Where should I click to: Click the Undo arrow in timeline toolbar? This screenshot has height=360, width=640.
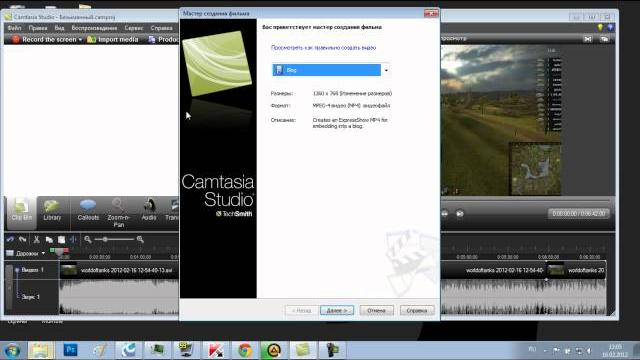tap(10, 240)
